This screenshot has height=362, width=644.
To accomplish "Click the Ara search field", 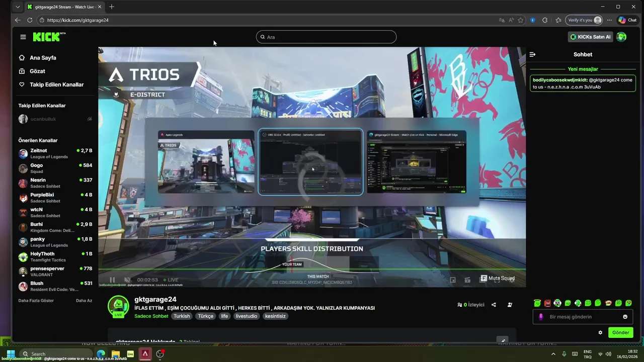I will [x=326, y=37].
